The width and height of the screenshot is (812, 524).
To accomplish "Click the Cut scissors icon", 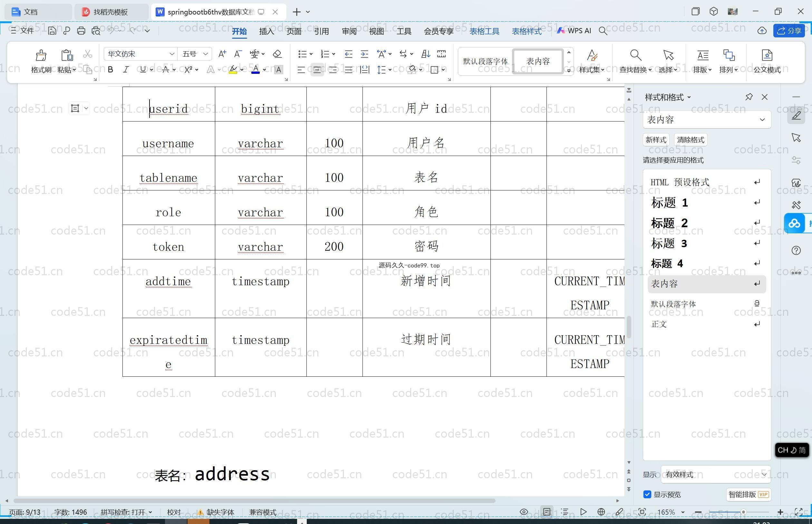I will (x=87, y=54).
